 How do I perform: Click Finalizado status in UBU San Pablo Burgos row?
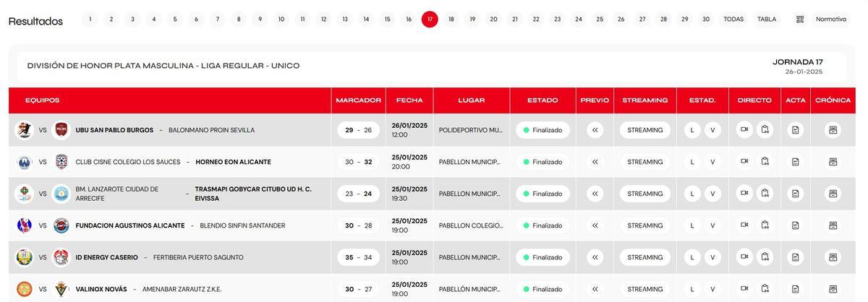pos(542,130)
